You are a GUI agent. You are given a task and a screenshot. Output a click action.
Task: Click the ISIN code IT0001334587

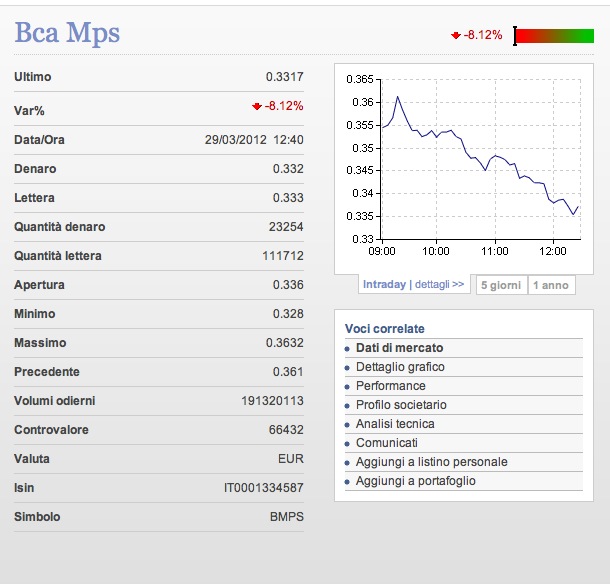263,488
